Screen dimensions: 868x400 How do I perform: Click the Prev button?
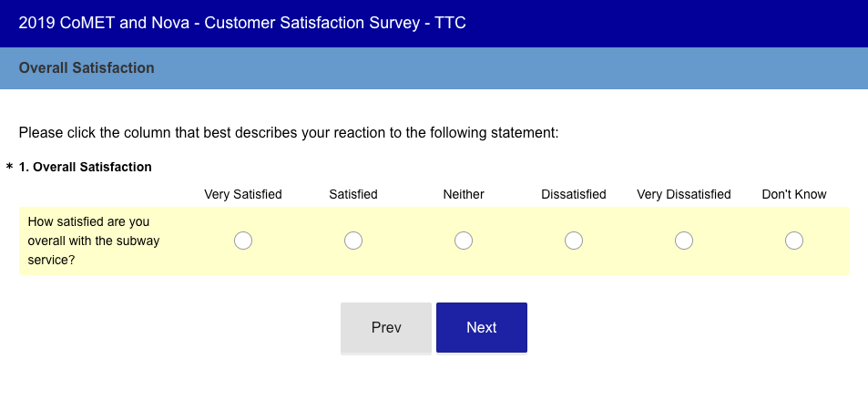(386, 327)
